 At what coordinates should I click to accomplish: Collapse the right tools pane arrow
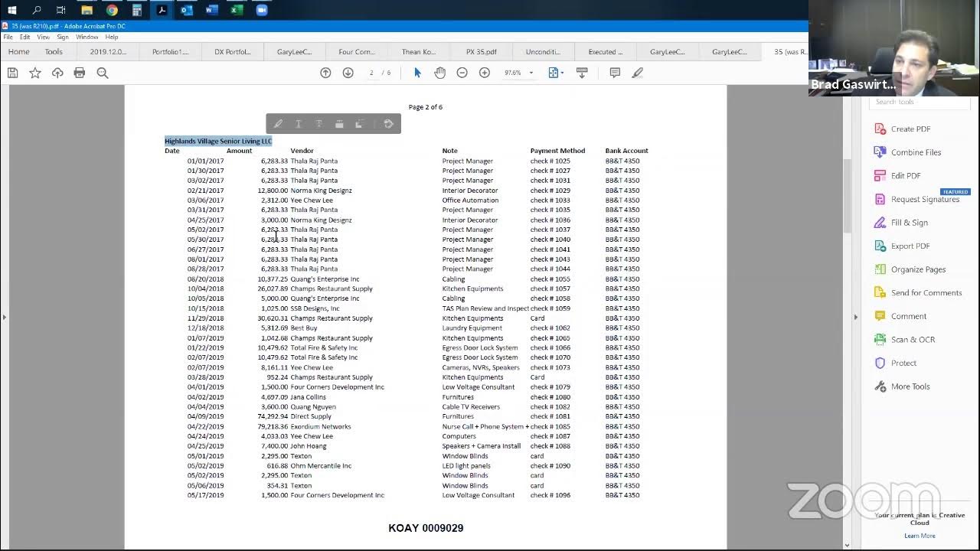855,316
